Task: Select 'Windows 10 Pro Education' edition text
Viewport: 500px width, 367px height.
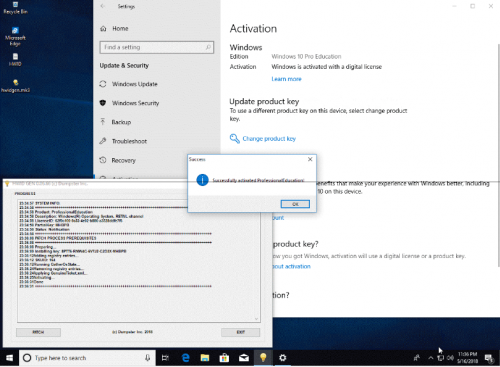Action: 306,57
